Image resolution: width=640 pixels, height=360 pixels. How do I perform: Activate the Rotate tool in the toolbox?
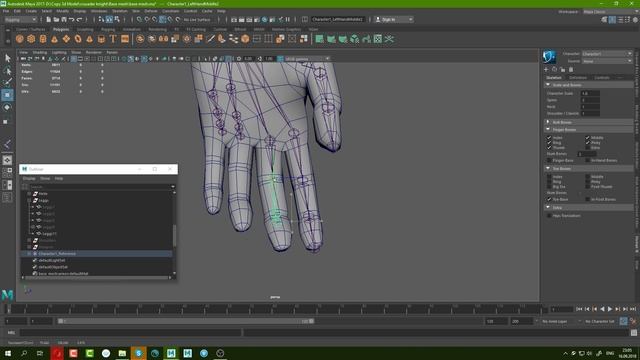[7, 107]
